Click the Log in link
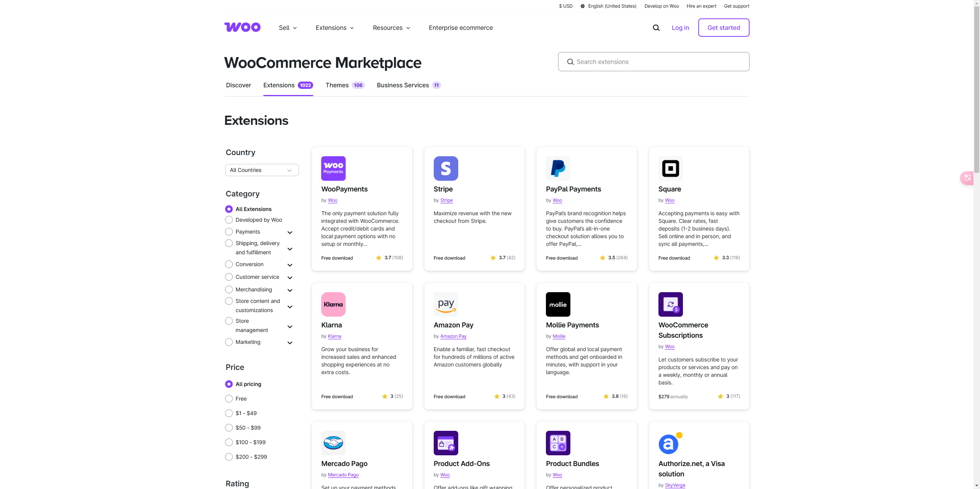980x489 pixels. [x=680, y=28]
